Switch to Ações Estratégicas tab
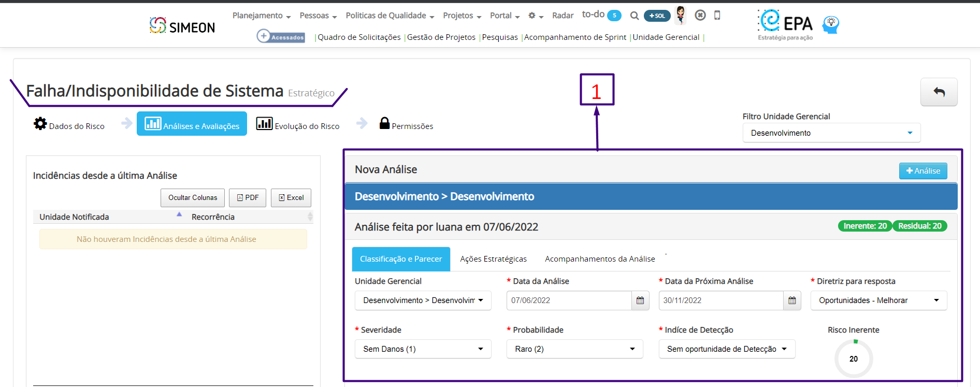The height and width of the screenshot is (387, 980). coord(493,259)
